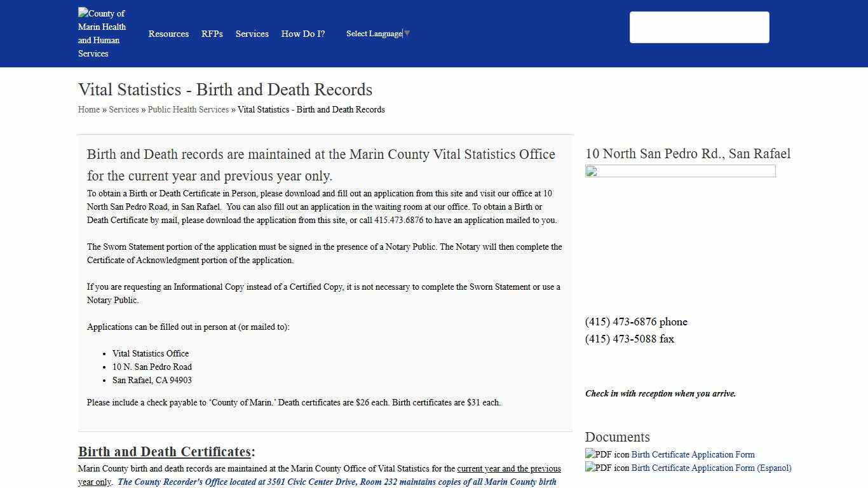Select RFPs from the top navigation

212,34
